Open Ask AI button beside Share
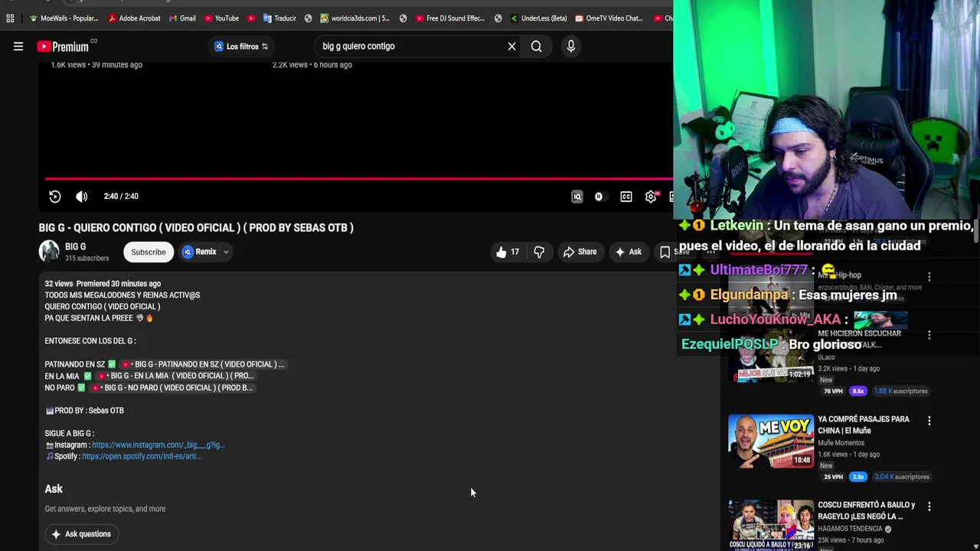The width and height of the screenshot is (980, 551). (628, 252)
